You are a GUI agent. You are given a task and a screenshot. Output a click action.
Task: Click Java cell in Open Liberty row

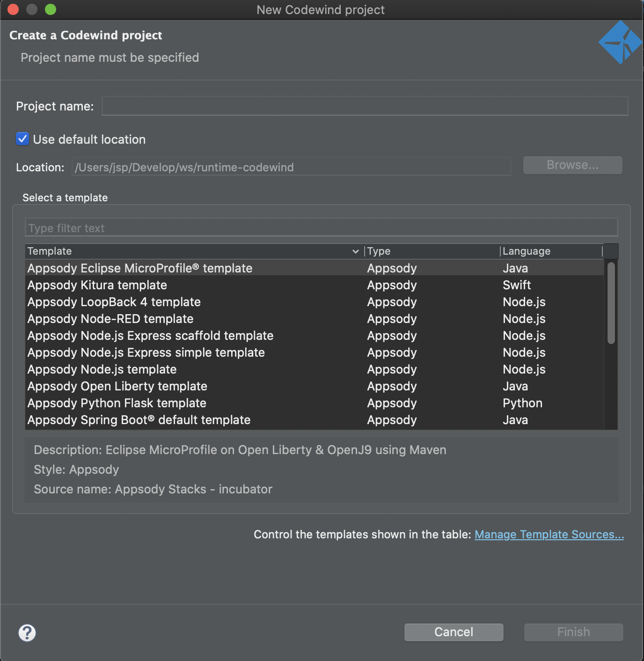(515, 386)
